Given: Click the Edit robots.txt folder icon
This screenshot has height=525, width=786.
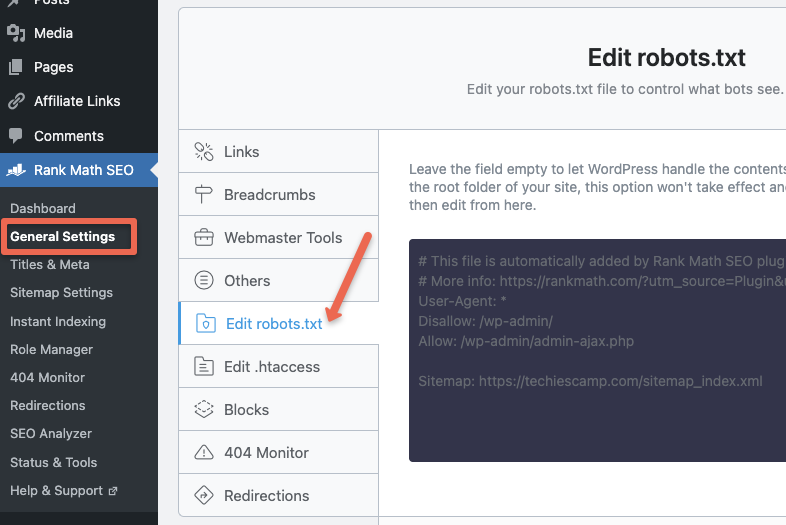Looking at the screenshot, I should point(206,323).
